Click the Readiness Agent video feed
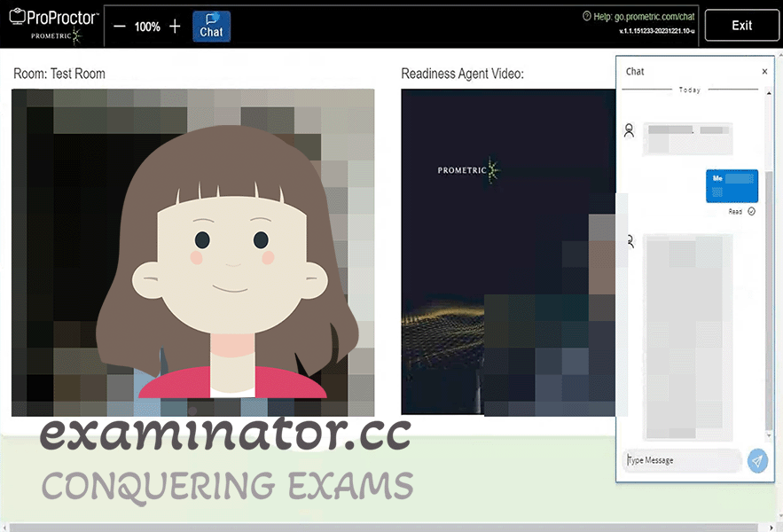 [x=508, y=253]
